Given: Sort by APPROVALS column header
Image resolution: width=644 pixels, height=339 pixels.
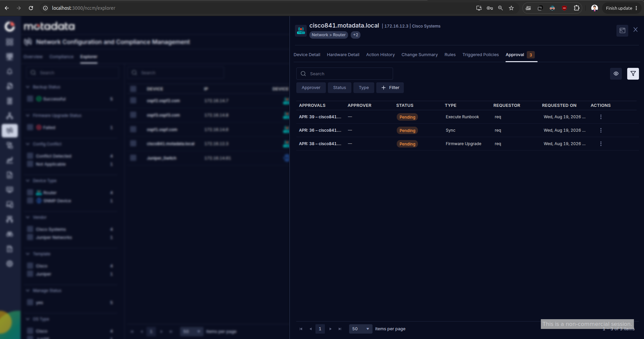Looking at the screenshot, I should tap(312, 105).
